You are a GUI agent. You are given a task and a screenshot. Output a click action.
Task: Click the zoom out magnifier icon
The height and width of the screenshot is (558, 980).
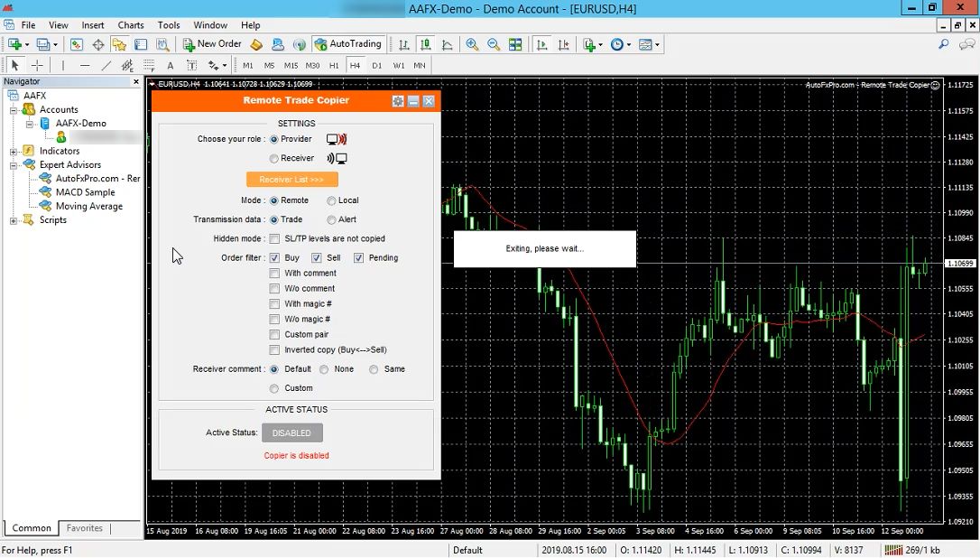click(494, 44)
